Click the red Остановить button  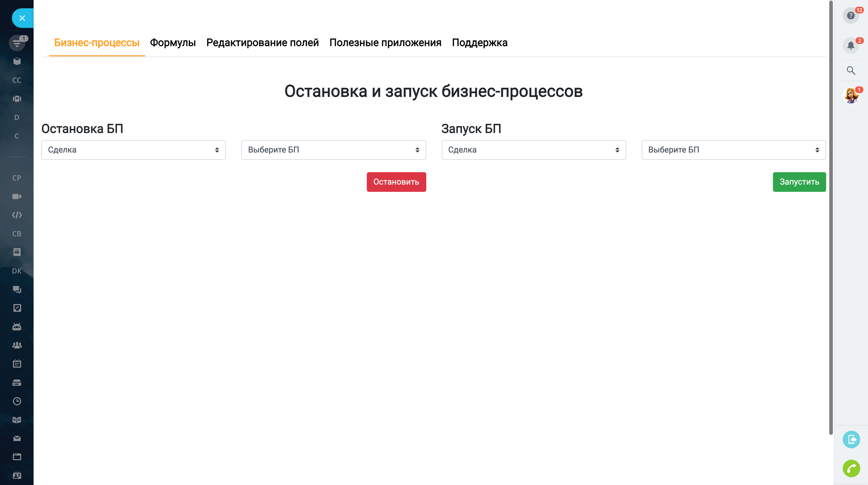[x=396, y=182]
